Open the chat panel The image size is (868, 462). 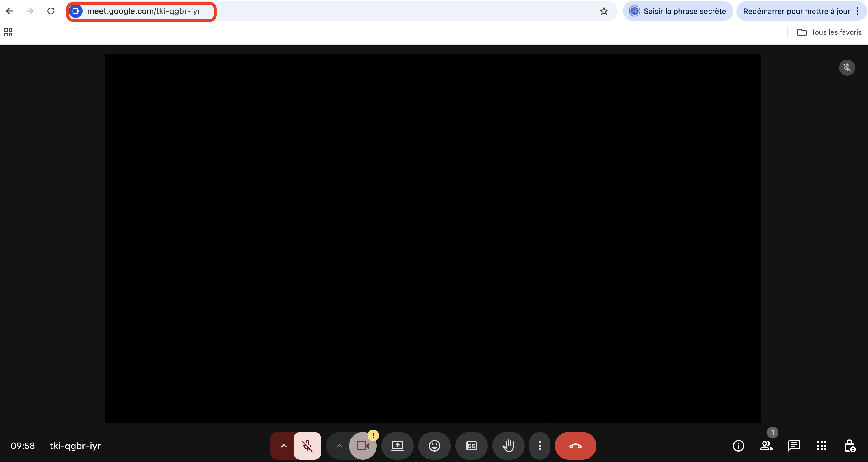click(793, 446)
